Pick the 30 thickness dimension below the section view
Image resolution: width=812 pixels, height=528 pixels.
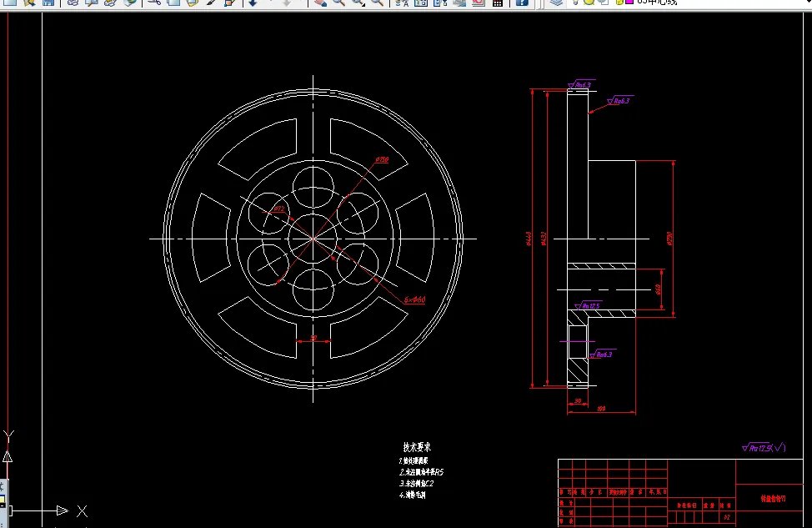click(x=578, y=401)
